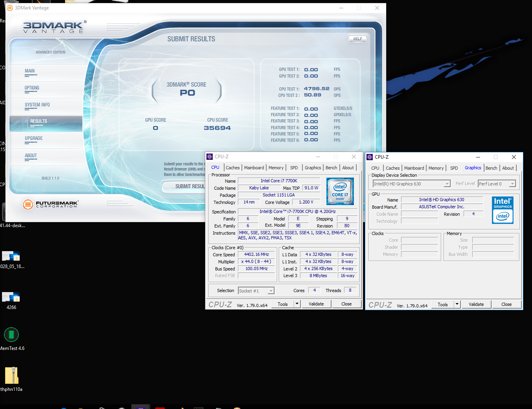The image size is (532, 409).
Task: Click the Intel Core i7 inside logo
Action: tap(340, 191)
